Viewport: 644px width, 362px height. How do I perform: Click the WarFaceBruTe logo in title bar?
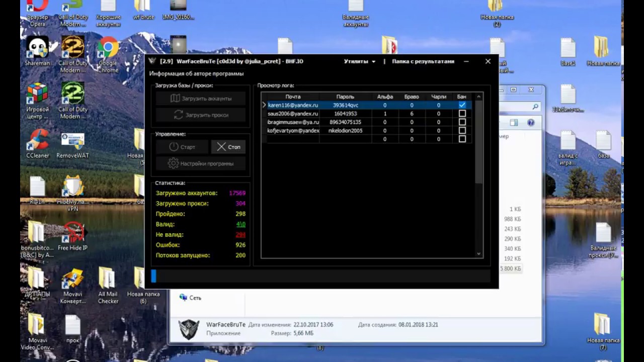coord(152,61)
